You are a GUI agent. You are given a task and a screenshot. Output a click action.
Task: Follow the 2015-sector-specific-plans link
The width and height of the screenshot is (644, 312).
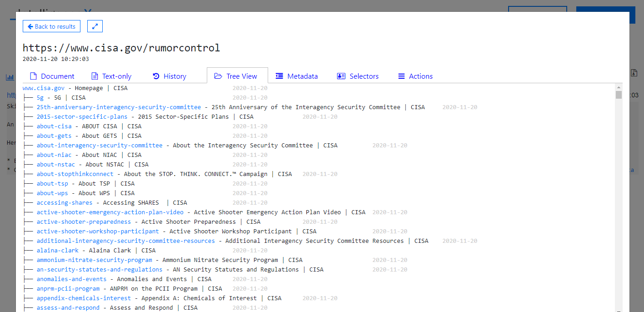click(x=82, y=117)
